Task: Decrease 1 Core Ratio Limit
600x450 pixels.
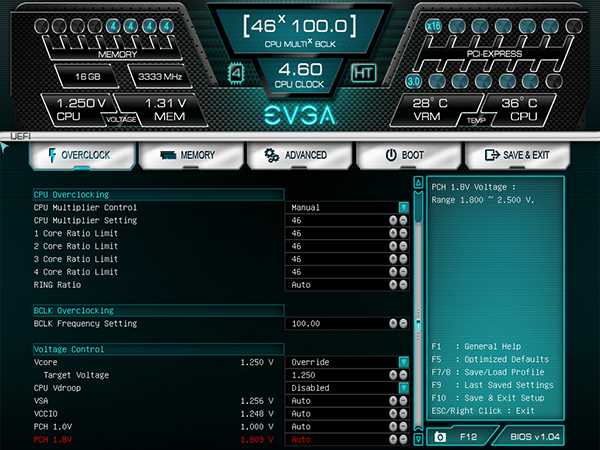Action: (403, 233)
